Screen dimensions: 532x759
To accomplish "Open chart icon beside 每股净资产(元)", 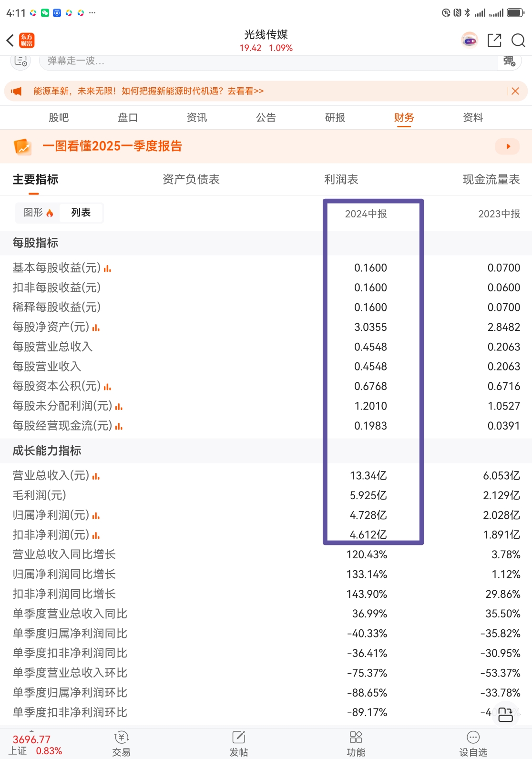I will coord(96,328).
